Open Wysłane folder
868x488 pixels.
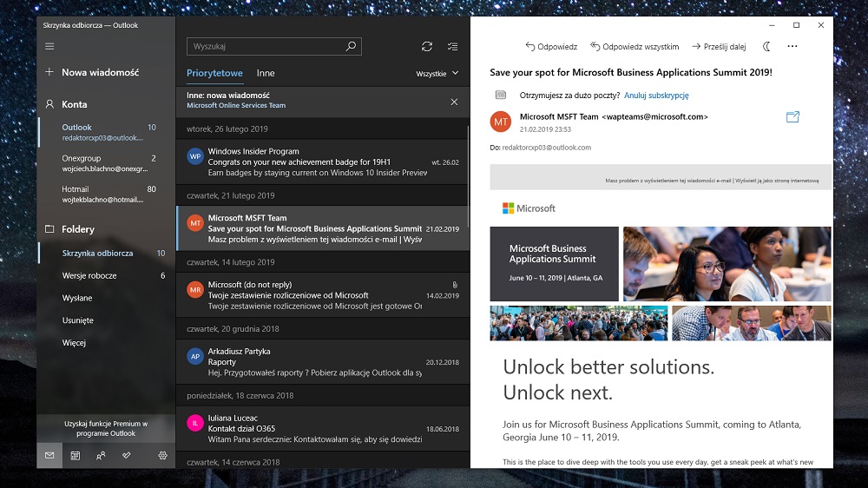pyautogui.click(x=106, y=298)
